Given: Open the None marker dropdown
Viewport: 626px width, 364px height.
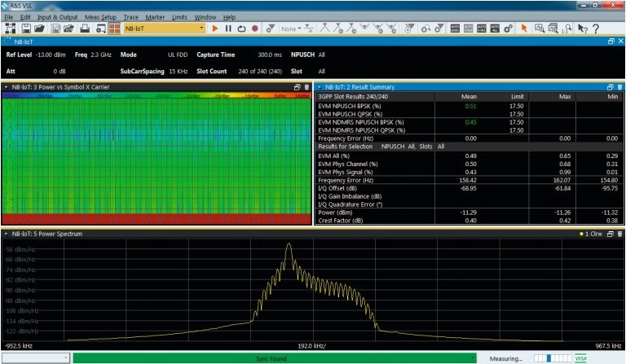Looking at the screenshot, I should coord(291,29).
